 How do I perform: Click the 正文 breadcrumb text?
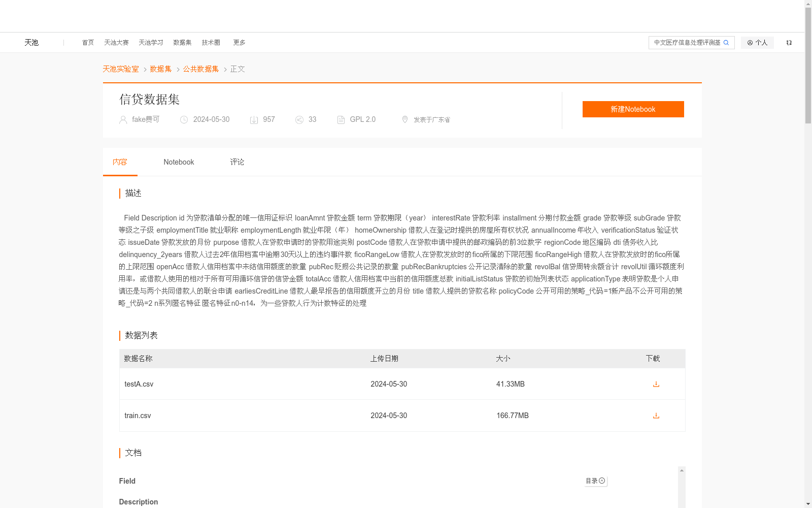(x=238, y=69)
